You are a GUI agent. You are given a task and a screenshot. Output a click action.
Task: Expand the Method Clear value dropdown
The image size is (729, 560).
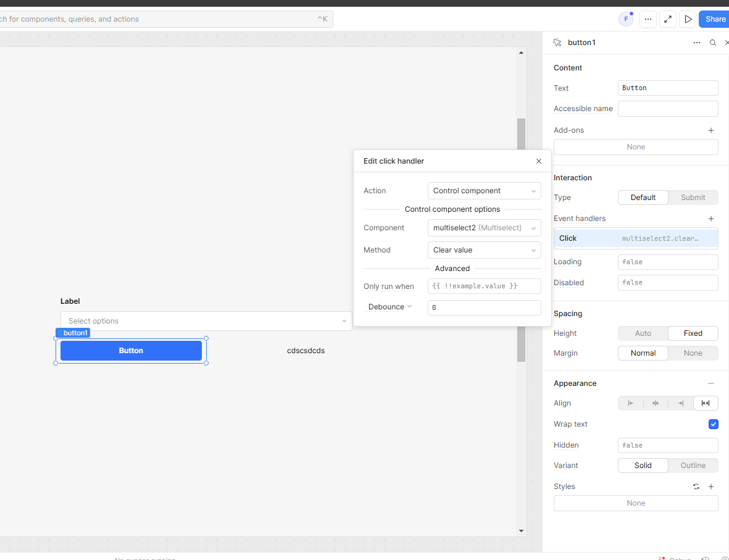484,250
